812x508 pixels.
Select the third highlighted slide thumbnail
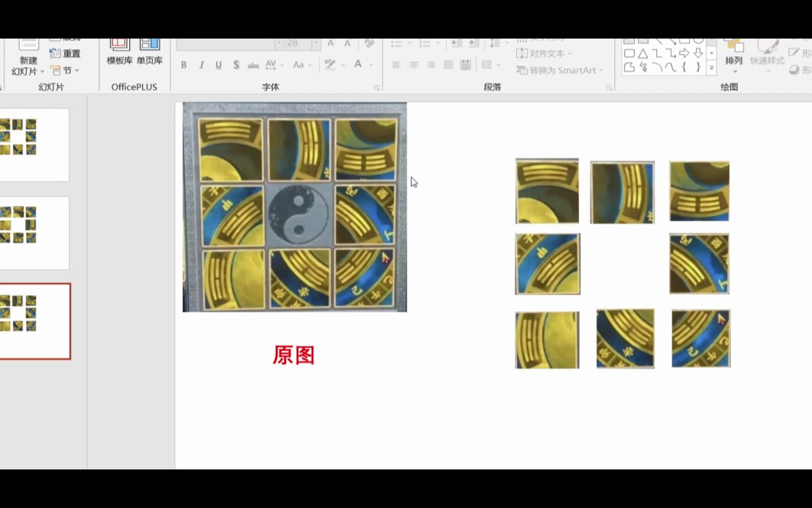35,321
